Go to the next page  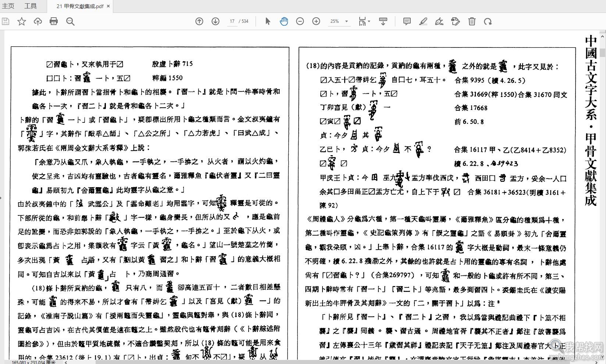point(215,21)
